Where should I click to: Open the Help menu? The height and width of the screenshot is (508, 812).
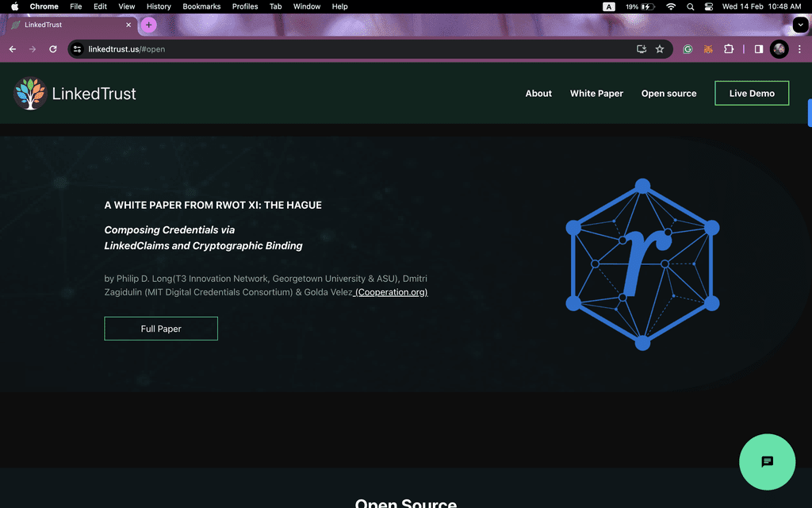(x=339, y=6)
